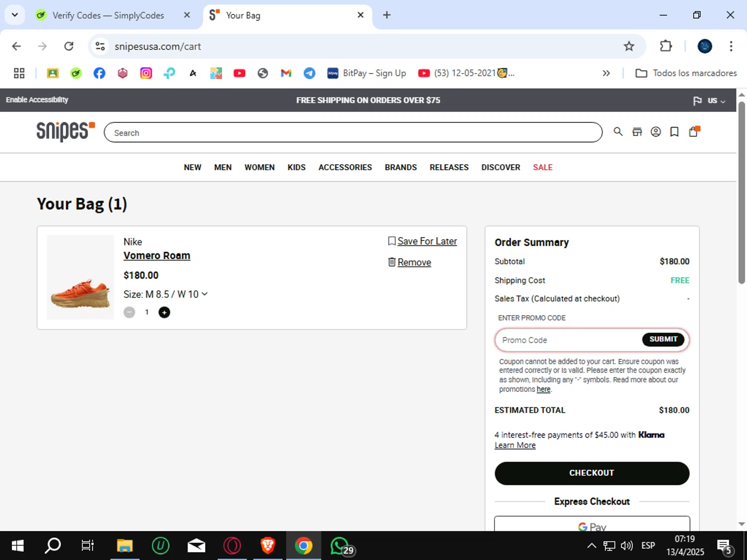The image size is (747, 560).
Task: Click the Snipes logo
Action: coord(65,131)
